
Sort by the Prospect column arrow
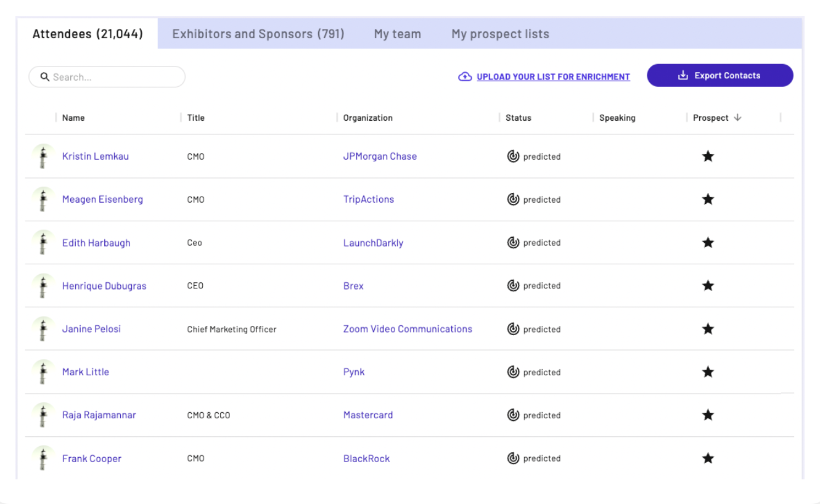coord(737,118)
